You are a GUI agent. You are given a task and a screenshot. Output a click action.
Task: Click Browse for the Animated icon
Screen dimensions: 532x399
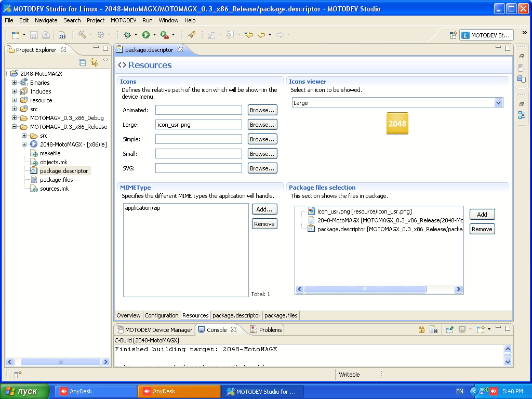262,110
